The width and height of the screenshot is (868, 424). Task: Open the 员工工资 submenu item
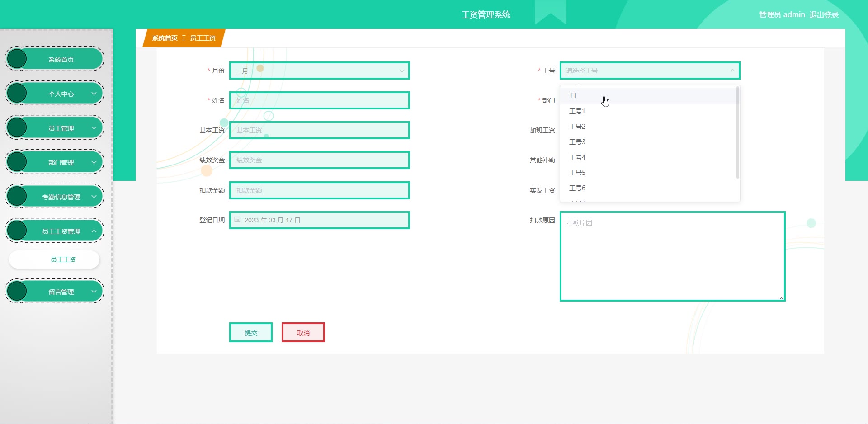pos(54,259)
